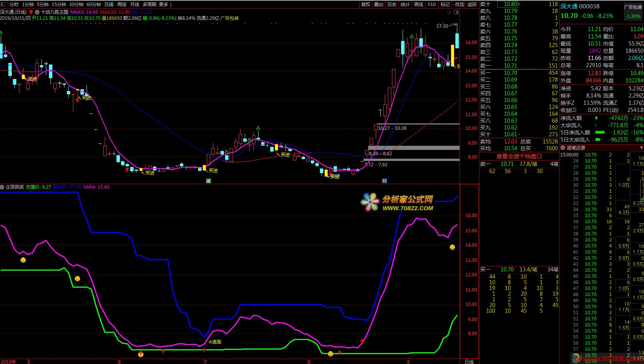Open the 多周期 multi-period view
The height and width of the screenshot is (364, 644).
tap(150, 4)
